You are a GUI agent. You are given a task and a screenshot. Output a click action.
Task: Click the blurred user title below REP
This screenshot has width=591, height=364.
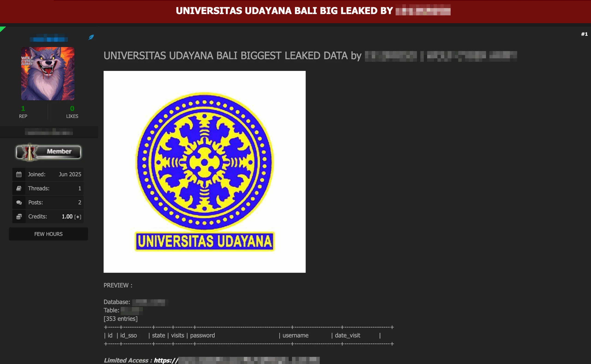click(49, 132)
